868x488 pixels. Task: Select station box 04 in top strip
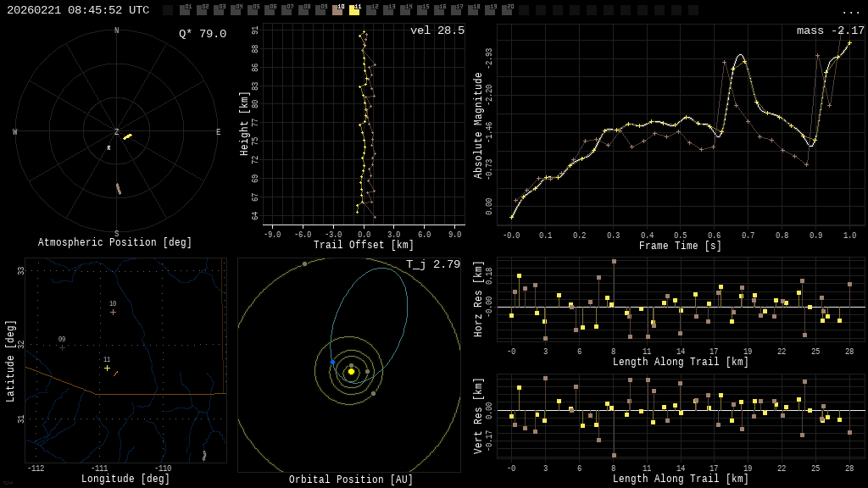point(236,10)
